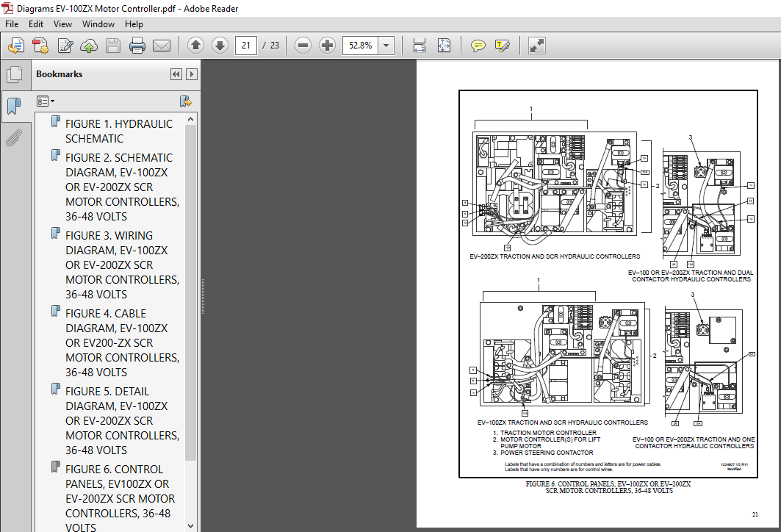Open the bookmarks options dropdown menu
The width and height of the screenshot is (781, 532).
point(46,101)
